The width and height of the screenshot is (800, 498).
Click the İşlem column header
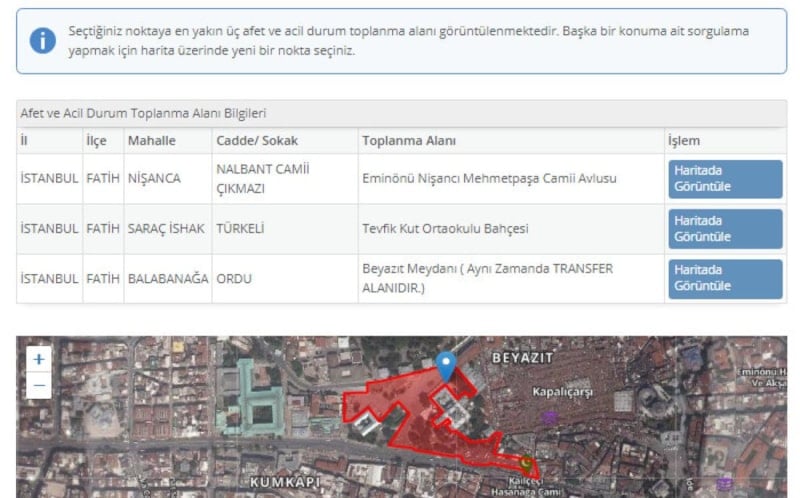click(x=684, y=141)
